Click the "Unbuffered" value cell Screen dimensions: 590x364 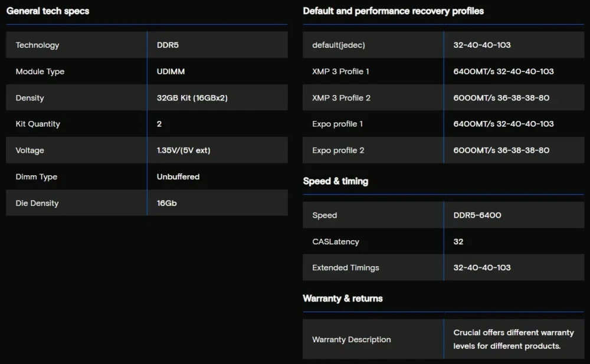[x=178, y=176]
